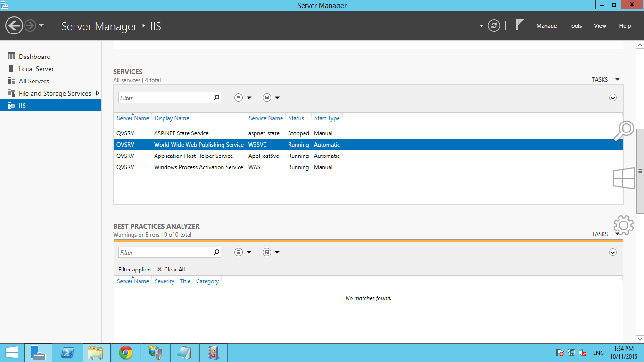The image size is (644, 362).
Task: Open Services list criteria options icon
Action: click(x=239, y=98)
